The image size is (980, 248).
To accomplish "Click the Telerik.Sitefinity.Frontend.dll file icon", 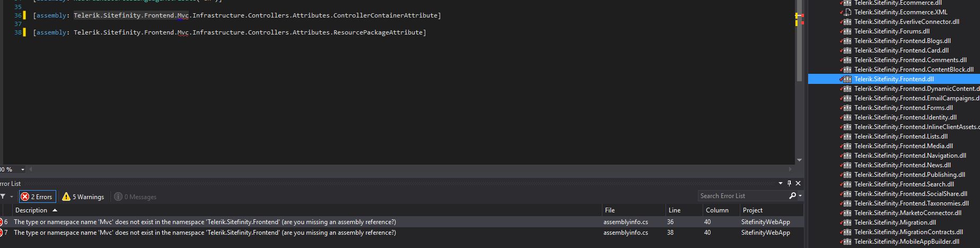I will pyautogui.click(x=847, y=79).
